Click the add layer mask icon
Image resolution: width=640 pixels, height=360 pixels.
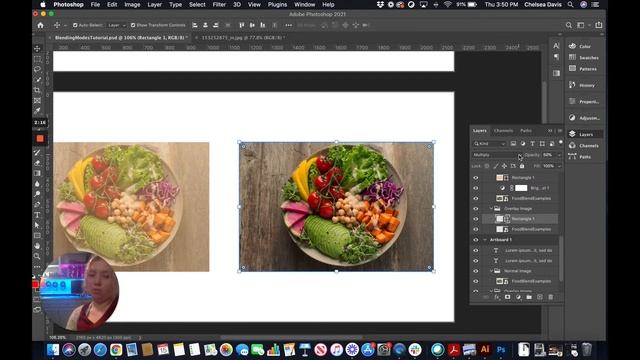507,297
